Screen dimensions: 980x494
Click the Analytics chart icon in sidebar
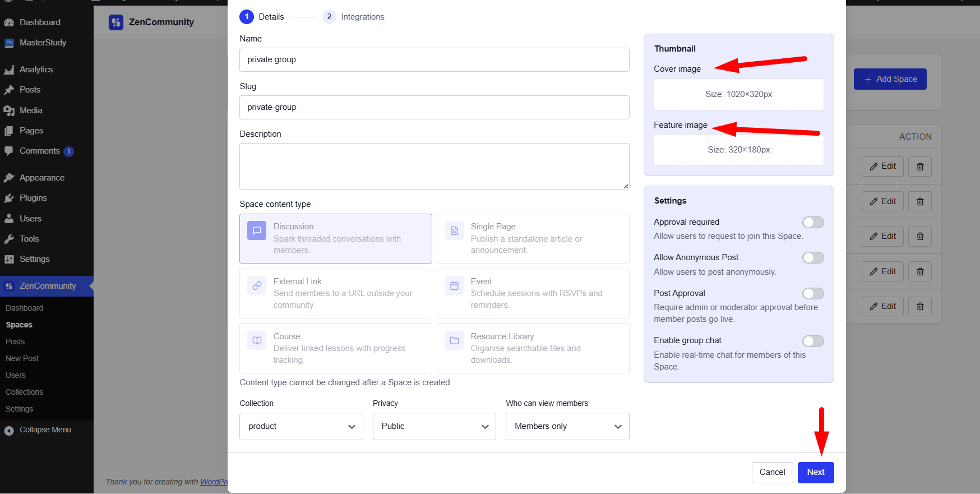[9, 70]
